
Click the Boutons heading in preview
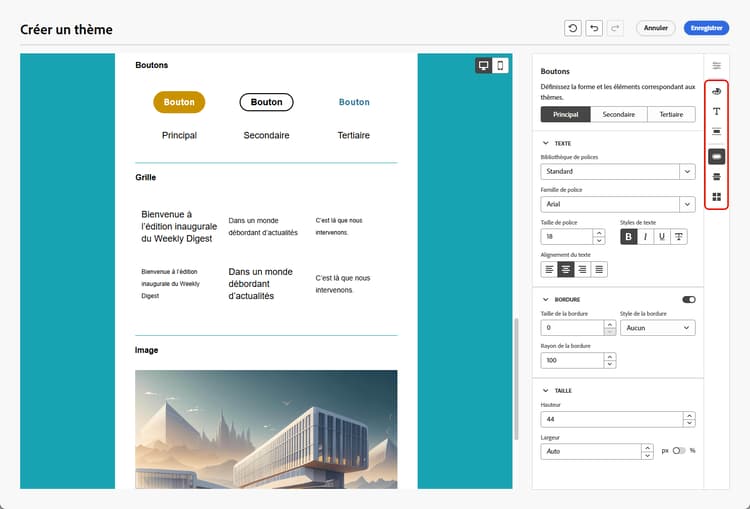tap(152, 65)
